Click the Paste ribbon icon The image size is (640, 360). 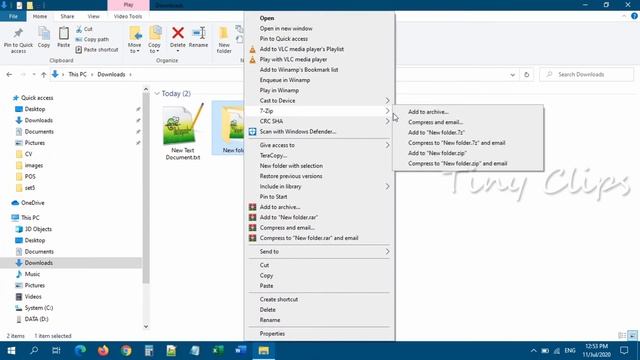pyautogui.click(x=63, y=37)
